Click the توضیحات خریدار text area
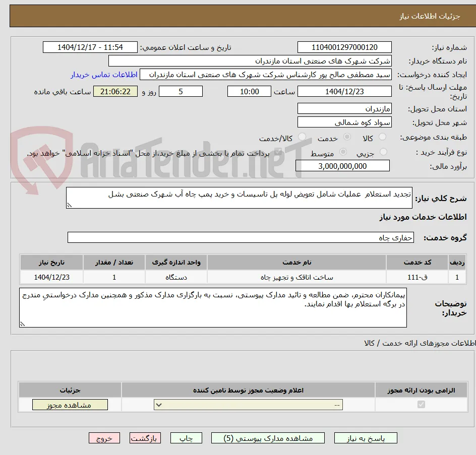Viewport: 476px width, 455px height. pos(213,307)
